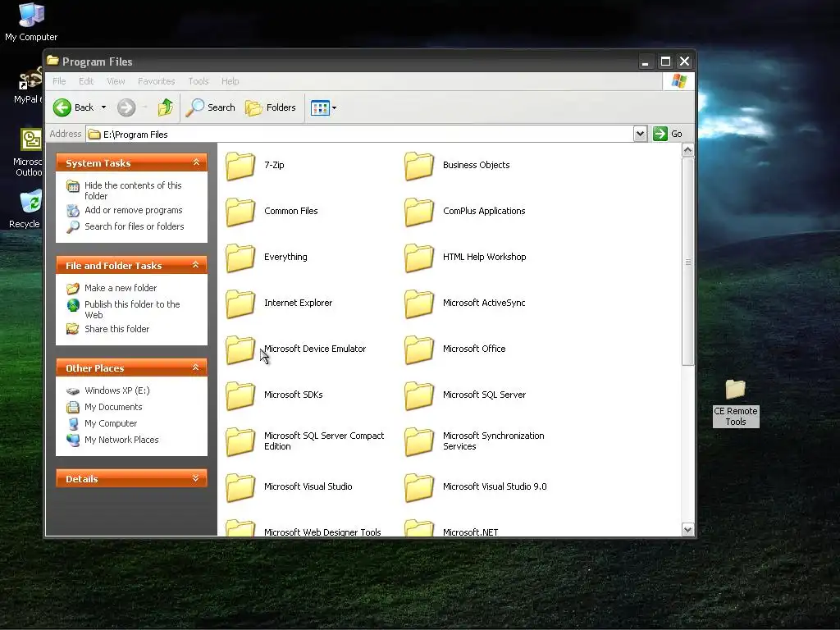Select the Business Objects folder icon
This screenshot has width=840, height=630.
[x=419, y=166]
